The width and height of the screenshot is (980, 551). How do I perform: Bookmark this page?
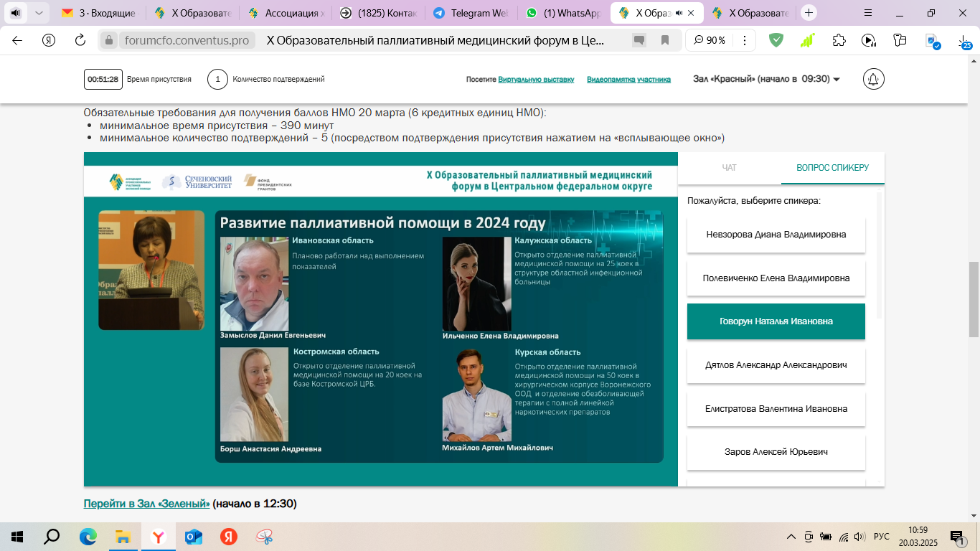665,41
